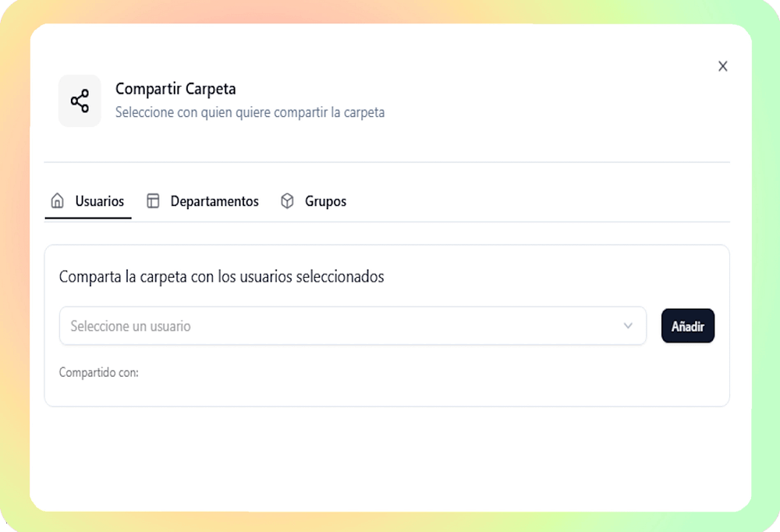Switch to the Usuarios tab

(99, 201)
